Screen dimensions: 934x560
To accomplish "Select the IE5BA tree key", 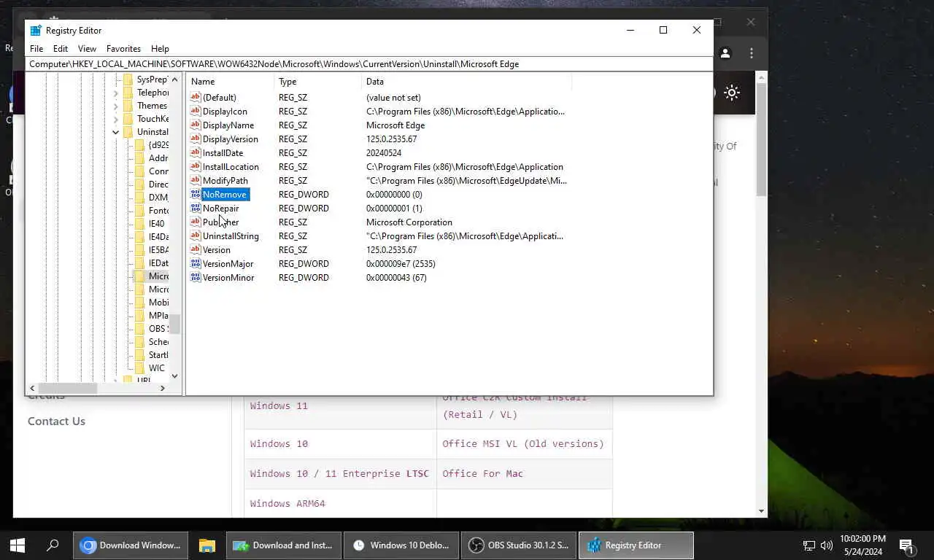I will click(158, 250).
